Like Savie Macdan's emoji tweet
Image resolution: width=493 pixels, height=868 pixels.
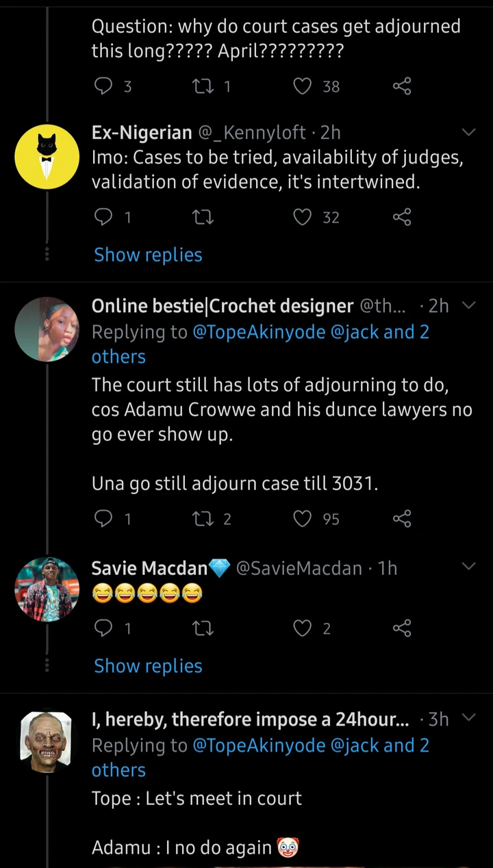pos(303,628)
